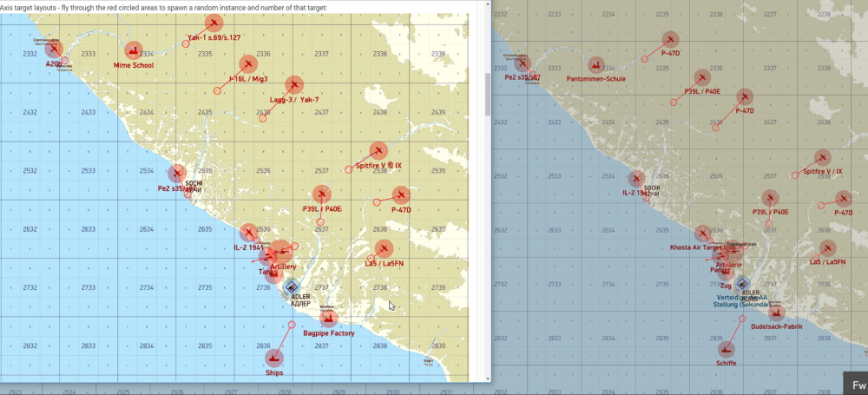This screenshot has width=868, height=395.
Task: Click the spawn circle below the Yak-1 icon
Action: (186, 43)
